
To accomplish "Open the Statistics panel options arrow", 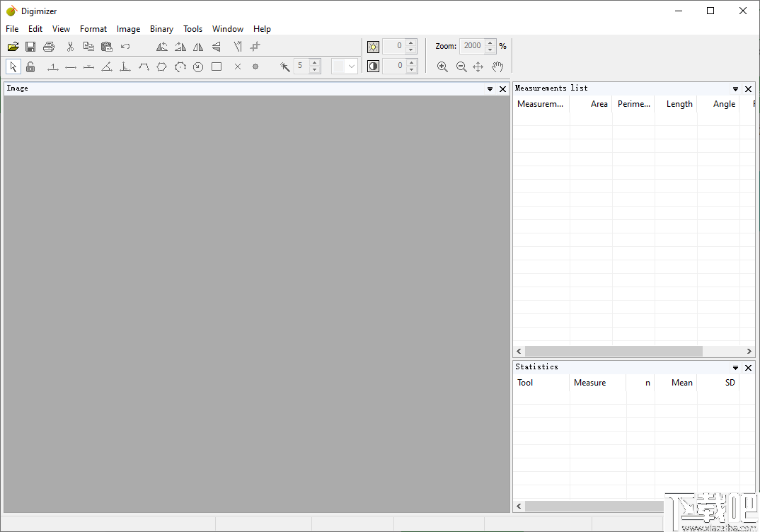I will tap(735, 368).
